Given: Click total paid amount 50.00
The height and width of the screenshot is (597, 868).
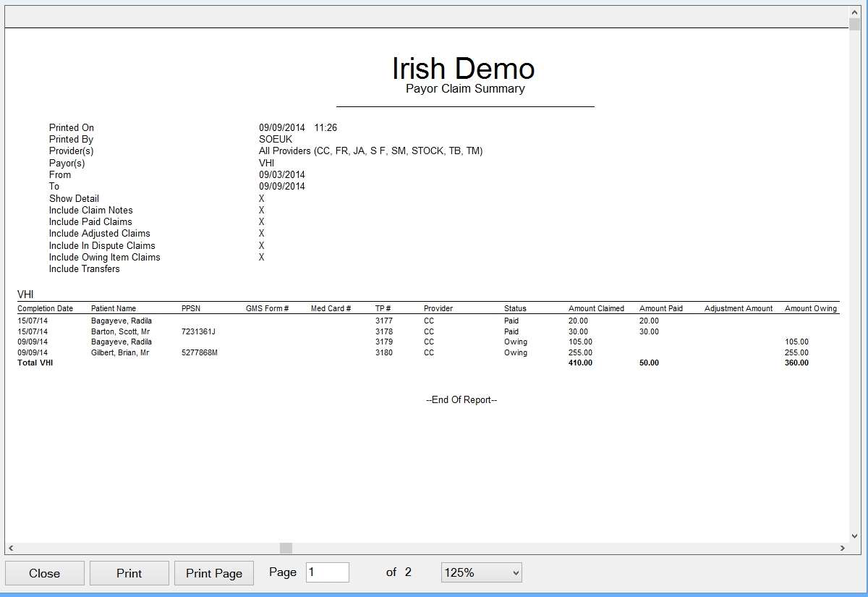Looking at the screenshot, I should pos(649,363).
